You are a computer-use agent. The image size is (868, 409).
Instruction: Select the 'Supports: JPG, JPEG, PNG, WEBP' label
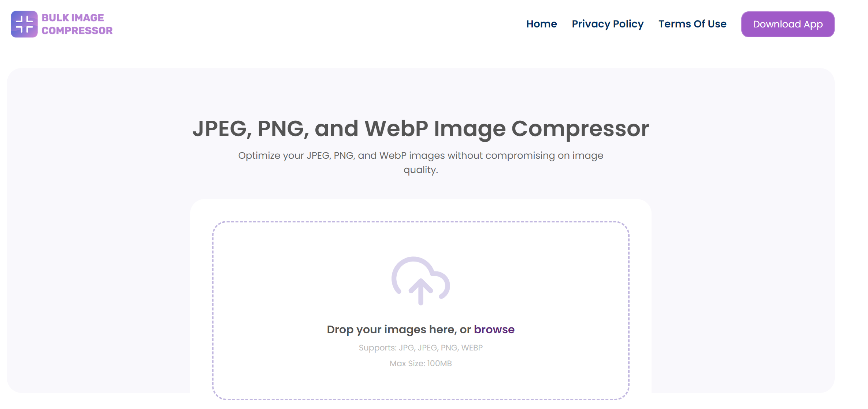[x=420, y=348]
